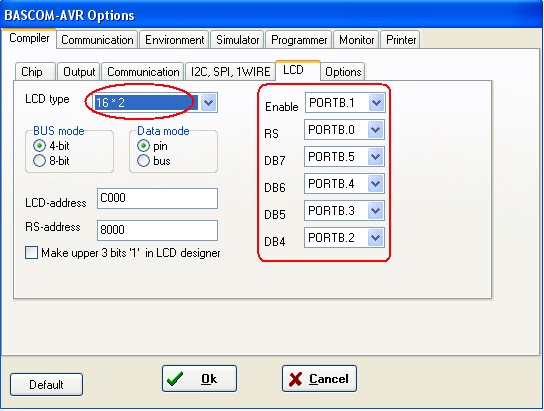Select the Options sub-tab
Image resolution: width=544 pixels, height=411 pixels.
click(343, 71)
